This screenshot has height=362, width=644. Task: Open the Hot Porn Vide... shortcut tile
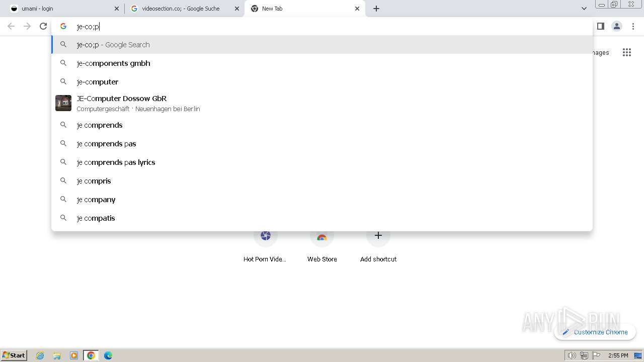(x=265, y=246)
